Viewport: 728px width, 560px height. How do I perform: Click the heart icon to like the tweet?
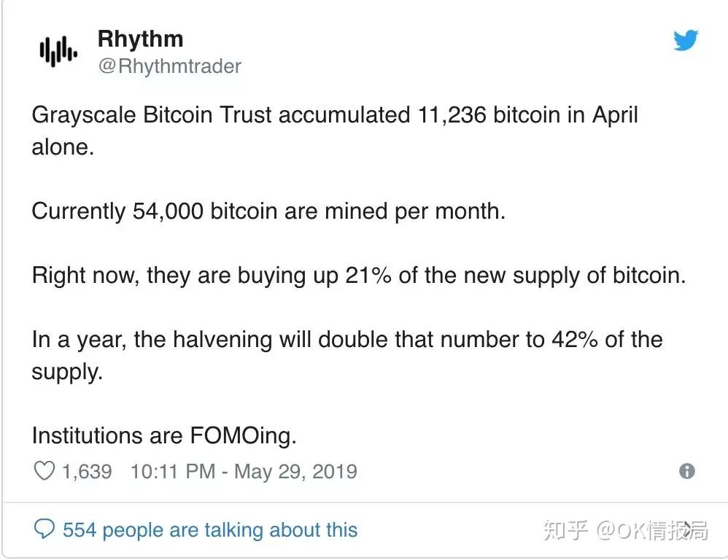(43, 470)
